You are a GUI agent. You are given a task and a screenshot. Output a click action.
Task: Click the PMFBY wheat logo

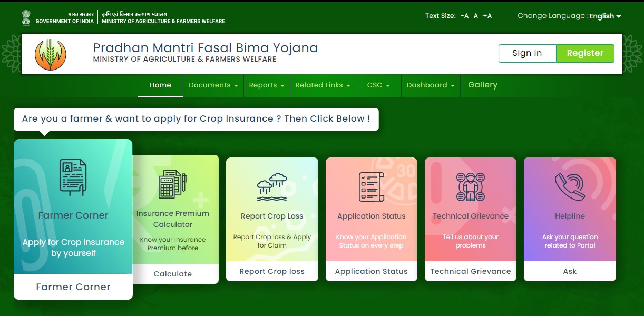click(51, 55)
